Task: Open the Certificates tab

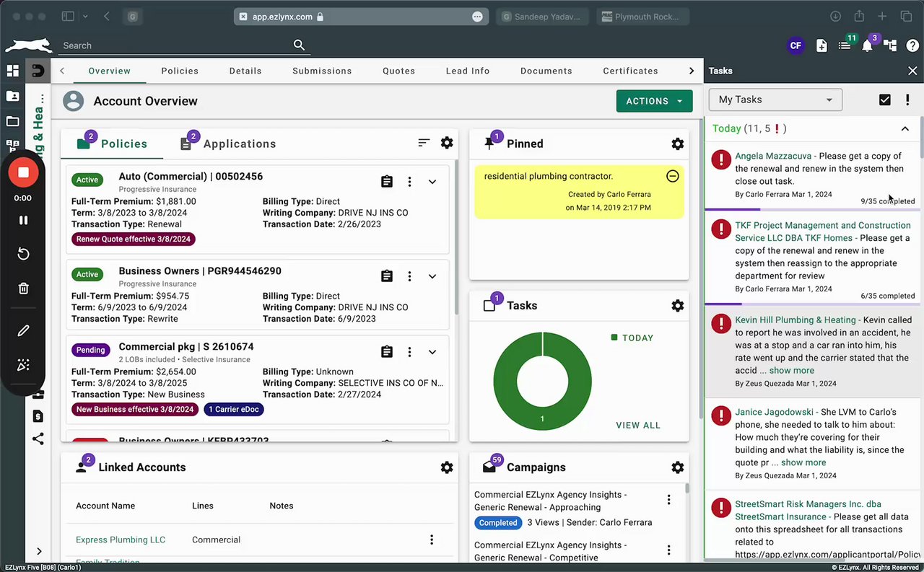Action: [x=630, y=71]
